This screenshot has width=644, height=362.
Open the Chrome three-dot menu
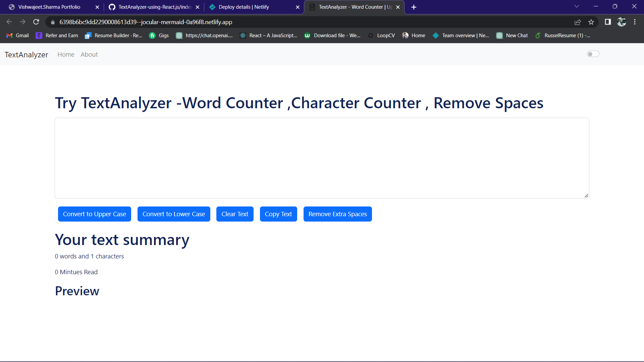[x=635, y=22]
